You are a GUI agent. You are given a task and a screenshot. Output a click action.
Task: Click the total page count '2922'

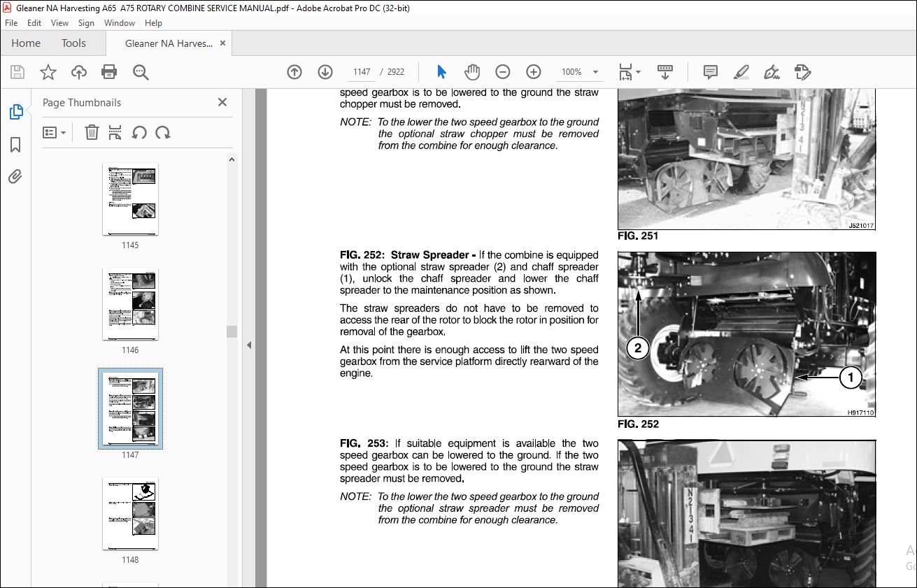(395, 72)
